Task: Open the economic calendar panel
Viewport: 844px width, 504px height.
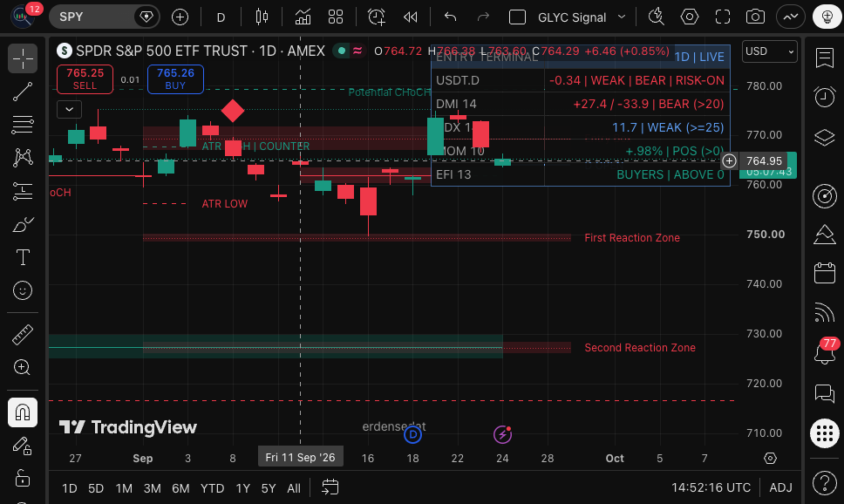Action: 825,273
